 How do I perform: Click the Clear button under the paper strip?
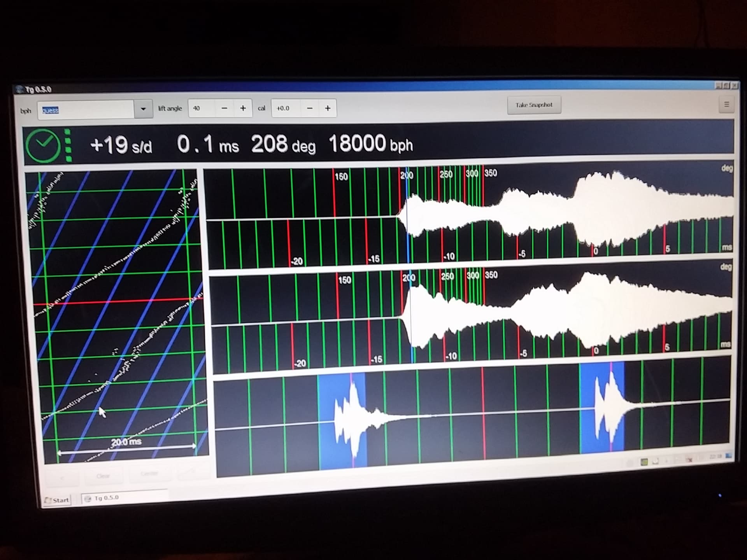pyautogui.click(x=103, y=476)
